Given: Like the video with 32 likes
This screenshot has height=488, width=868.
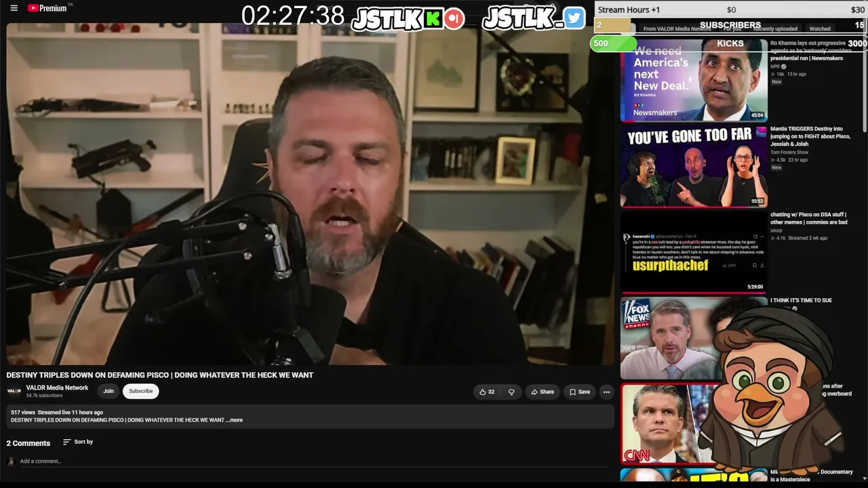Looking at the screenshot, I should tap(487, 392).
